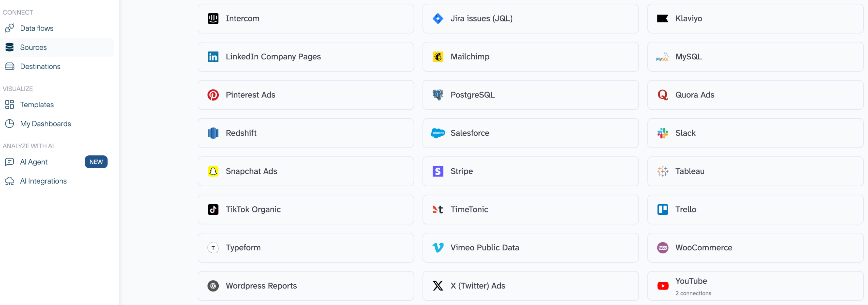Select Sources in the sidebar
This screenshot has height=305, width=868.
[x=57, y=47]
